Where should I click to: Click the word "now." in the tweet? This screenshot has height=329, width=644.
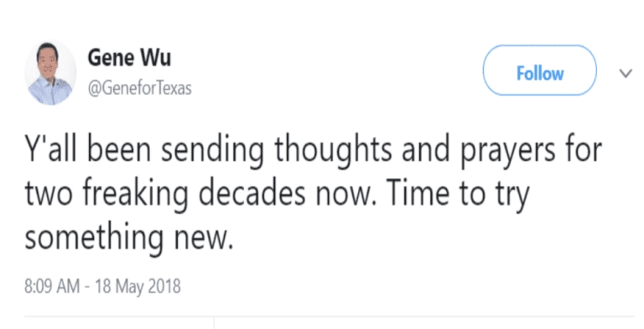tap(346, 196)
